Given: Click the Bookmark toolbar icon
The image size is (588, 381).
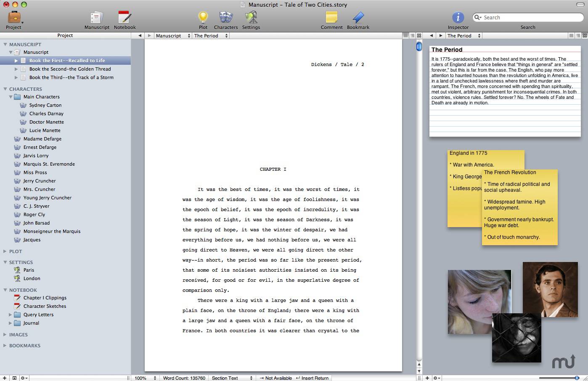Looking at the screenshot, I should 358,18.
